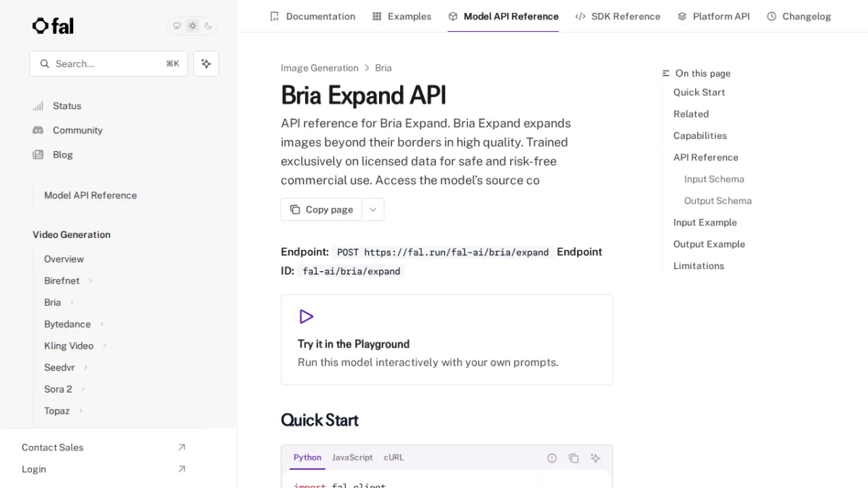The height and width of the screenshot is (488, 868).
Task: Click Model API Reference sidebar item
Action: [x=90, y=195]
